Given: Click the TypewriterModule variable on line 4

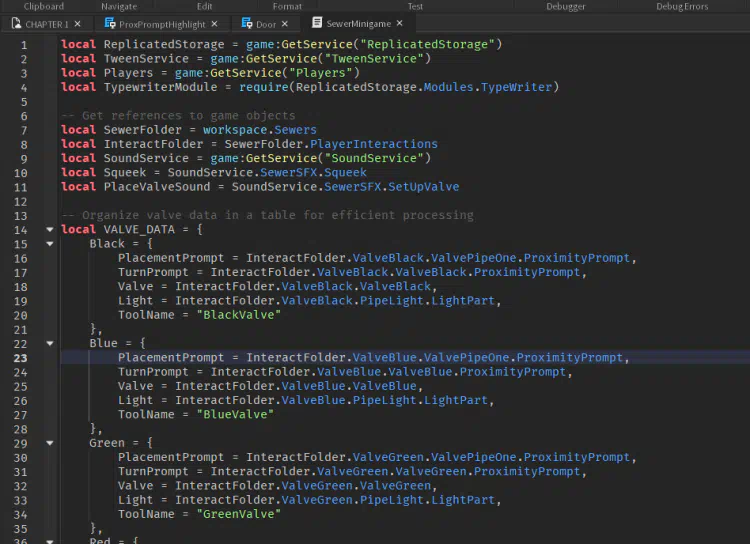Looking at the screenshot, I should (x=160, y=87).
